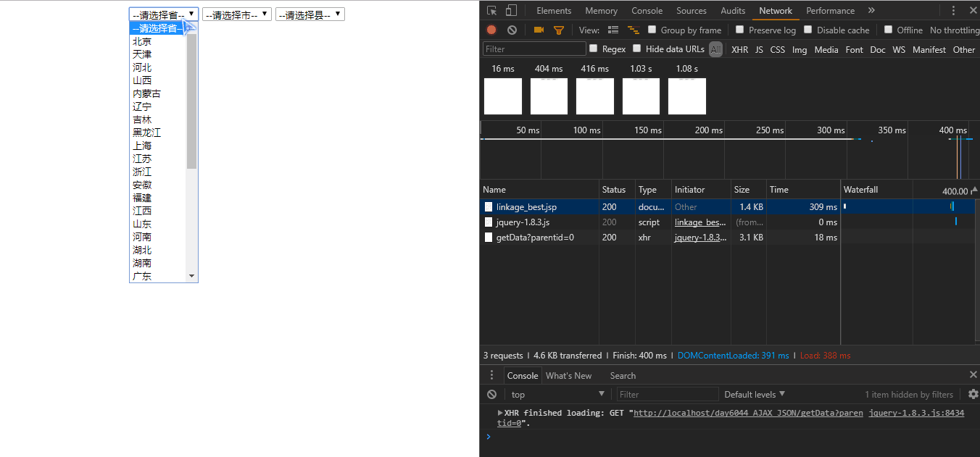Viewport: 980px width, 457px height.
Task: Enable Regex filter checkbox
Action: (594, 49)
